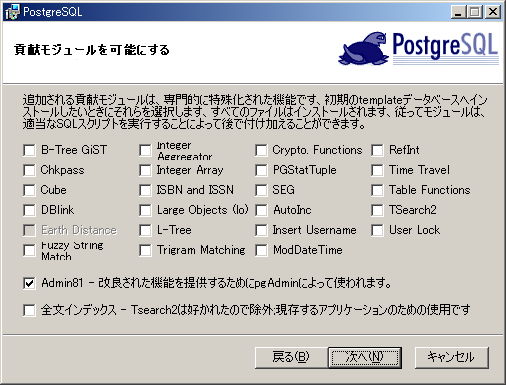Enable Trigram Matching module
506x385 pixels.
coord(145,250)
